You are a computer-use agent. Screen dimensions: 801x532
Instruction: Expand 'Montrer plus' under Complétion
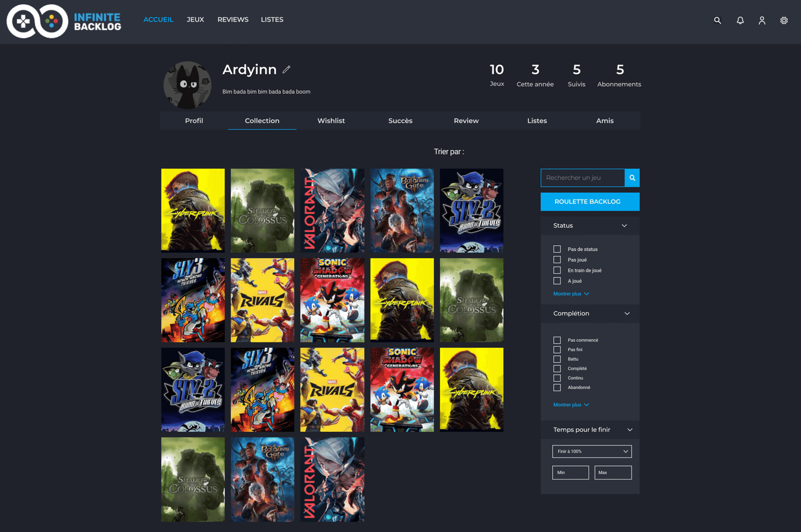(571, 405)
